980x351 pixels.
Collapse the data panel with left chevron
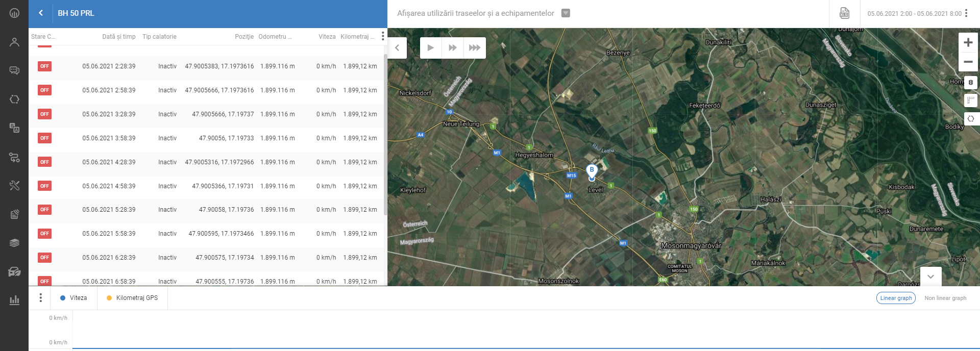coord(397,48)
